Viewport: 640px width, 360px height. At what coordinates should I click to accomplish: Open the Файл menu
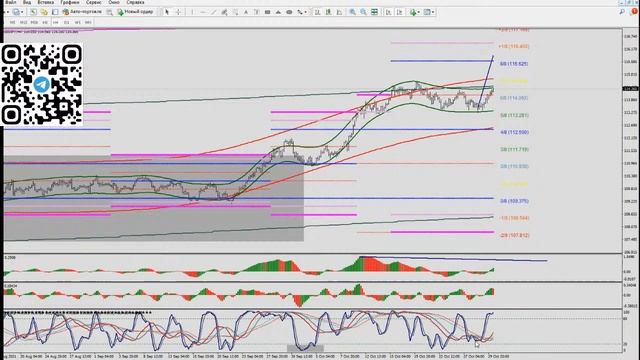coord(10,2)
